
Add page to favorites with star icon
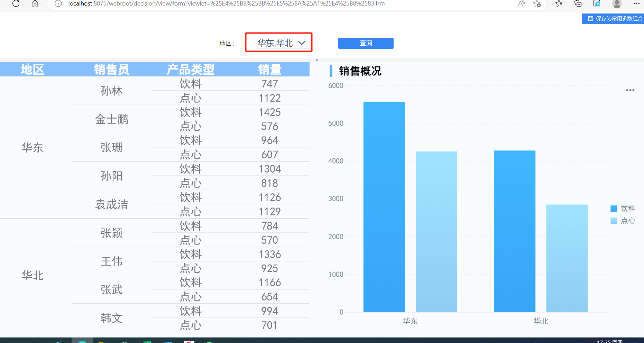tap(537, 4)
